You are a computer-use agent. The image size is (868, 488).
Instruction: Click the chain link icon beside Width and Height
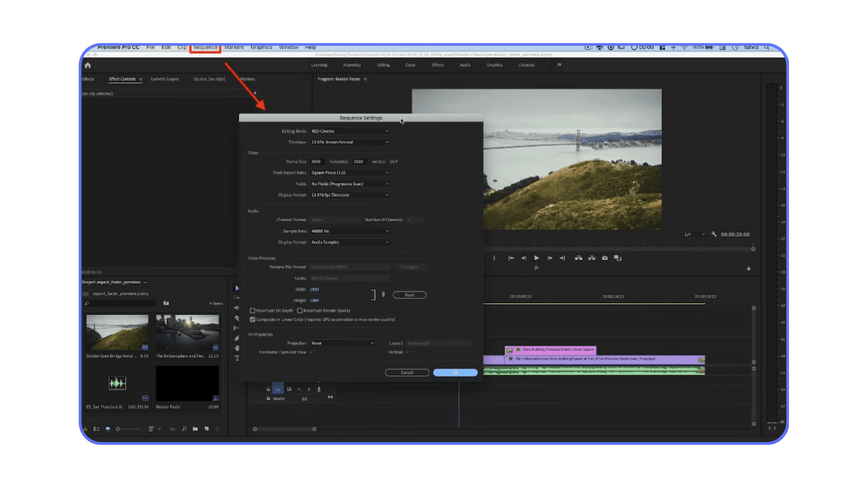pos(383,295)
